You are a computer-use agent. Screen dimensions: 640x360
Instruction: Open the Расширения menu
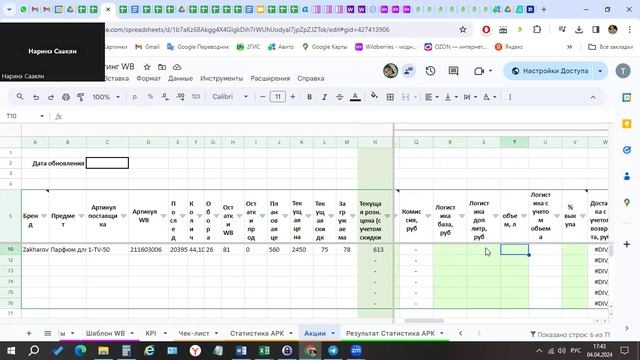point(270,78)
